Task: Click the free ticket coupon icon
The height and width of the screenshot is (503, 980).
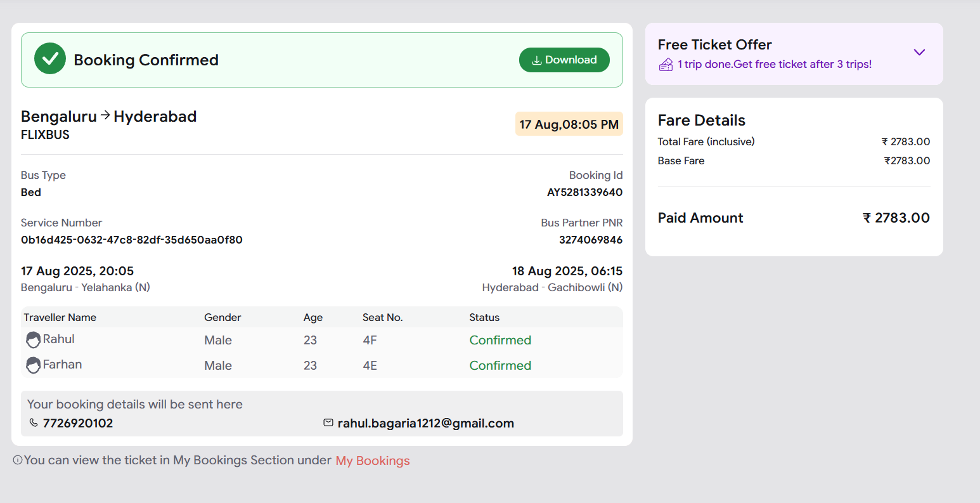Action: point(666,65)
